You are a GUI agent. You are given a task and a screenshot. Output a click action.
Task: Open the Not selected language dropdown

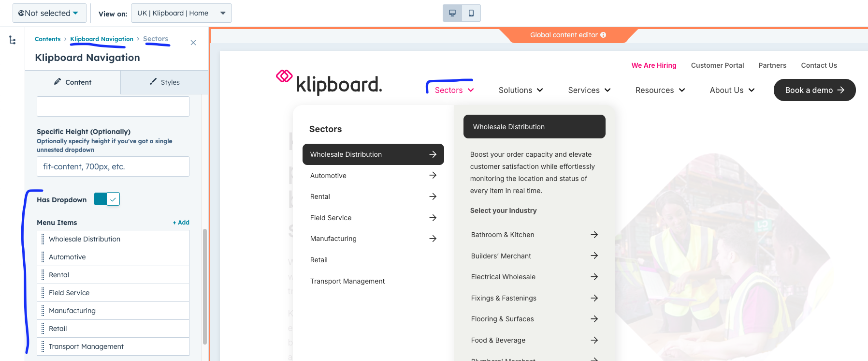pyautogui.click(x=49, y=13)
